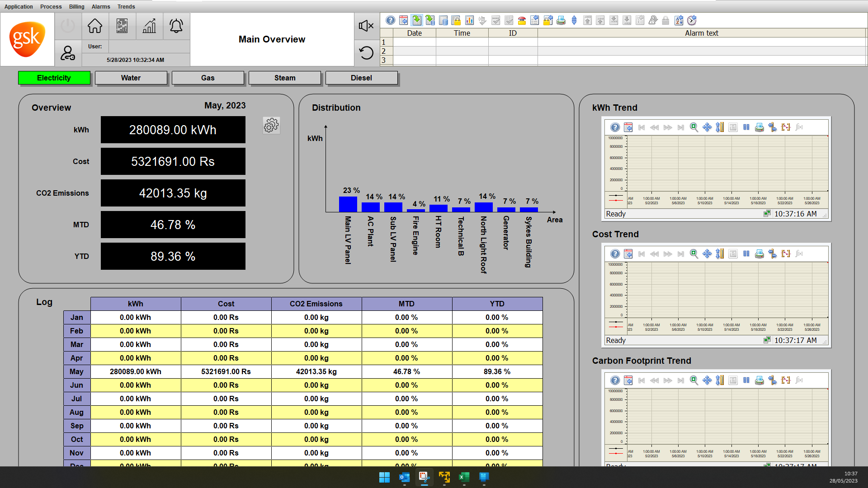Toggle the alarm sound mute speaker
The width and height of the screenshot is (868, 488).
click(366, 26)
